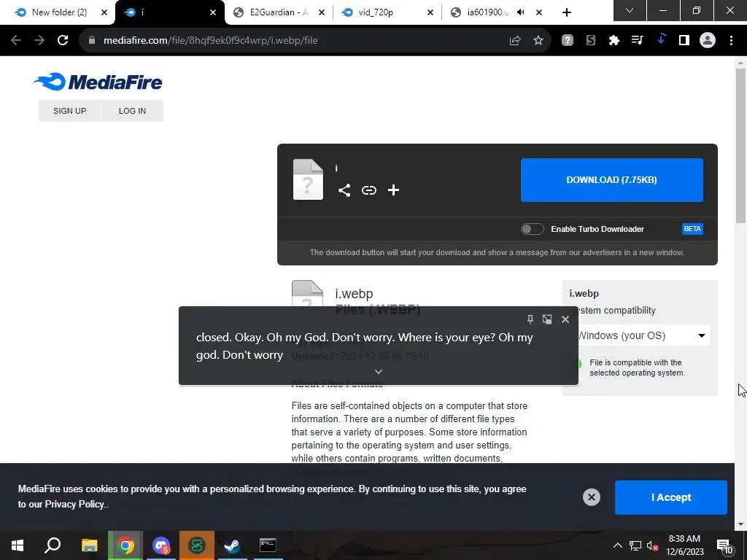Reload the page
The height and width of the screenshot is (560, 747).
coord(63,41)
